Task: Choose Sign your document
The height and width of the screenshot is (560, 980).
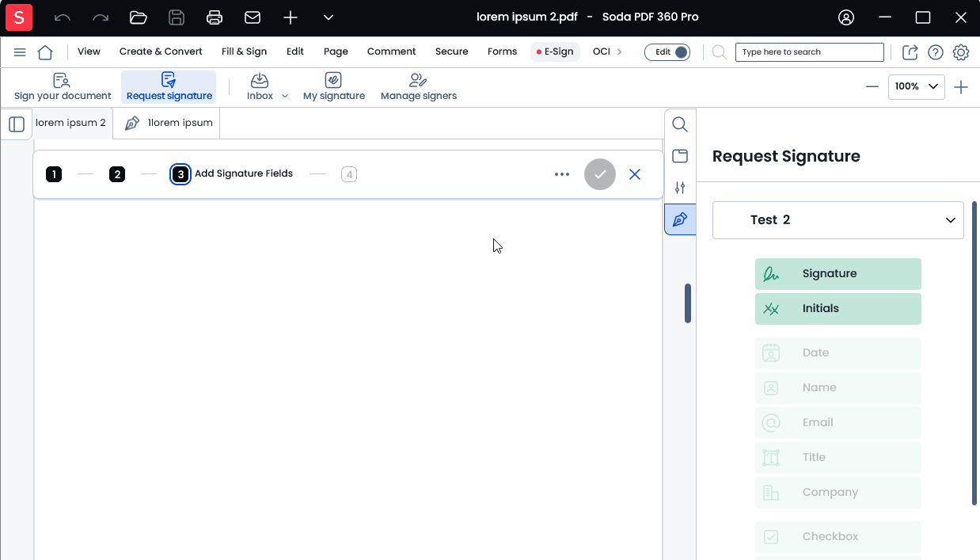Action: click(63, 87)
